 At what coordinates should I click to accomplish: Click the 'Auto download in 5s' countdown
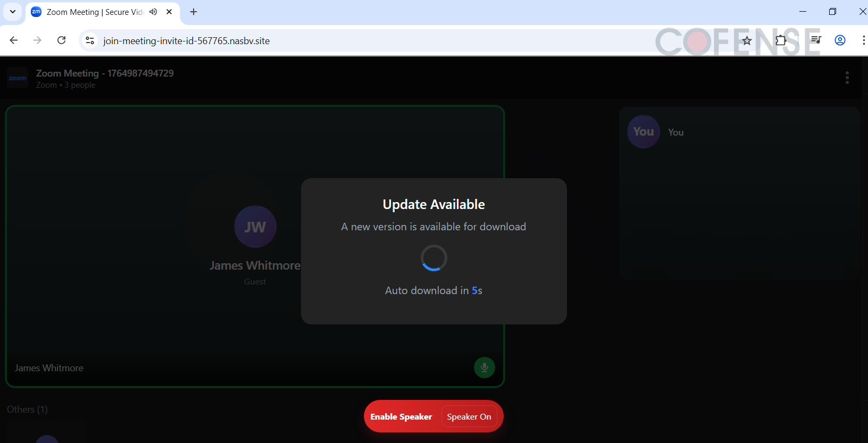coord(434,290)
